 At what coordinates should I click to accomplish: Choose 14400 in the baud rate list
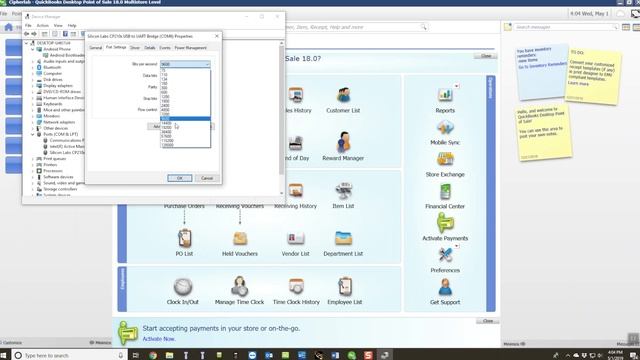point(185,123)
